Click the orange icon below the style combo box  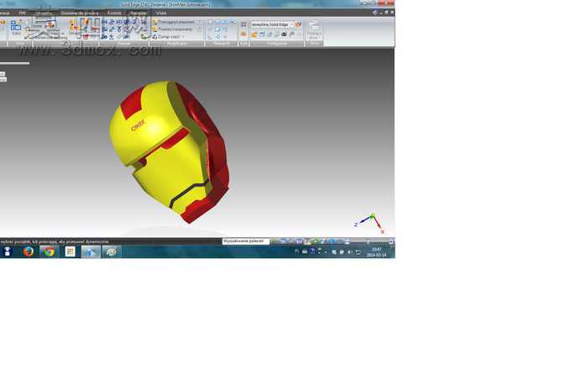(x=255, y=34)
